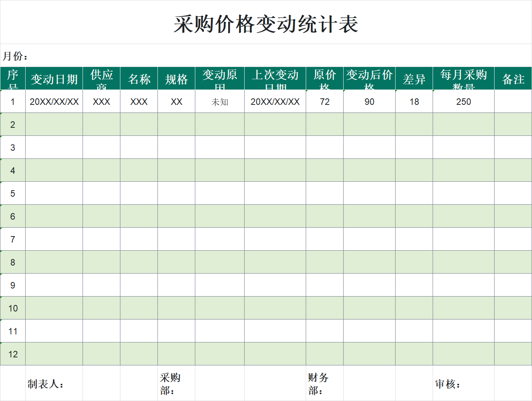The image size is (532, 401).
Task: Select the 原价格 header cell
Action: pos(324,79)
